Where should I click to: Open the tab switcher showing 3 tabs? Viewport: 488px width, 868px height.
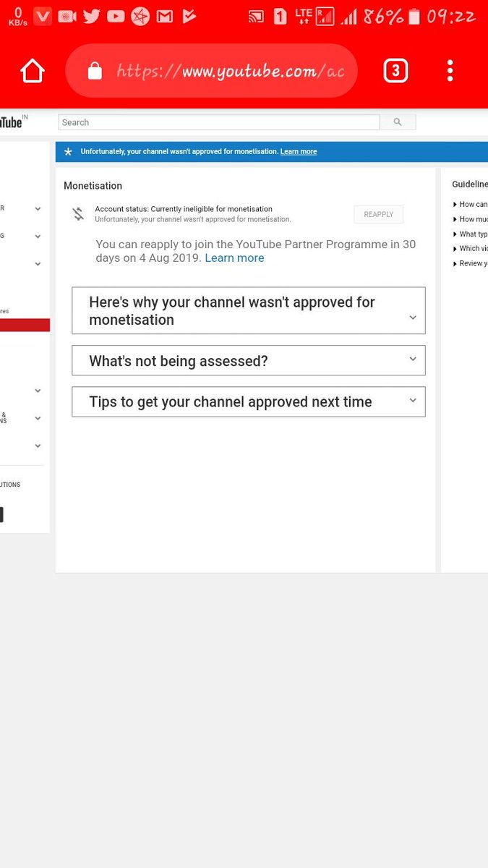(x=395, y=71)
